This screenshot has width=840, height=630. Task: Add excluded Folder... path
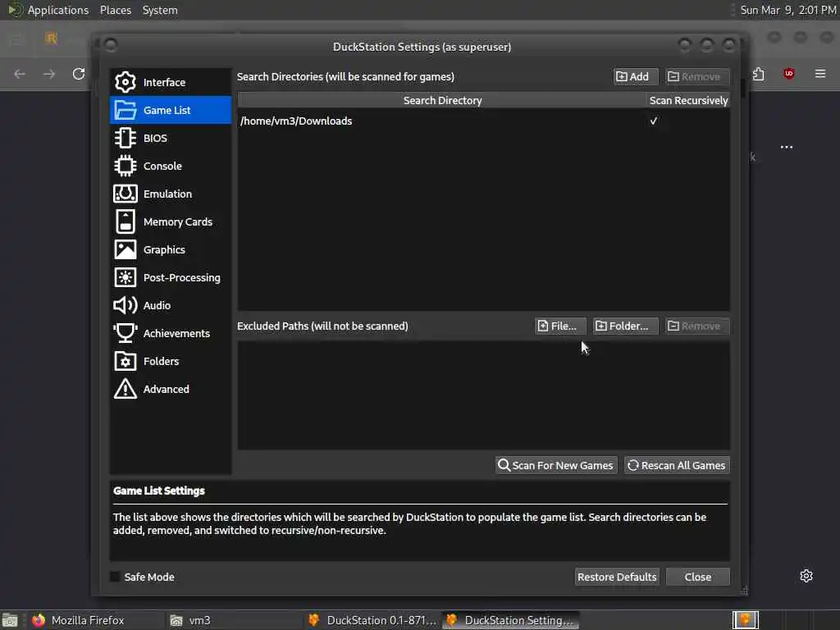625,326
